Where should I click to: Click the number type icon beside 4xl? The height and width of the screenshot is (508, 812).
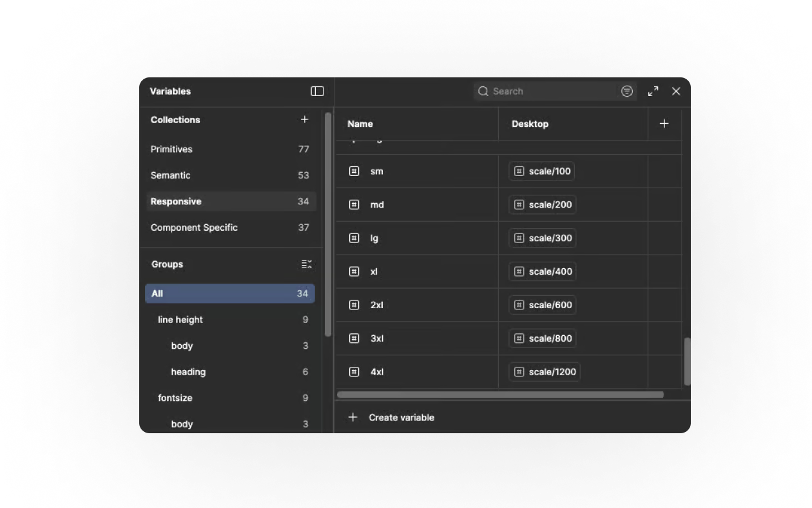(354, 372)
